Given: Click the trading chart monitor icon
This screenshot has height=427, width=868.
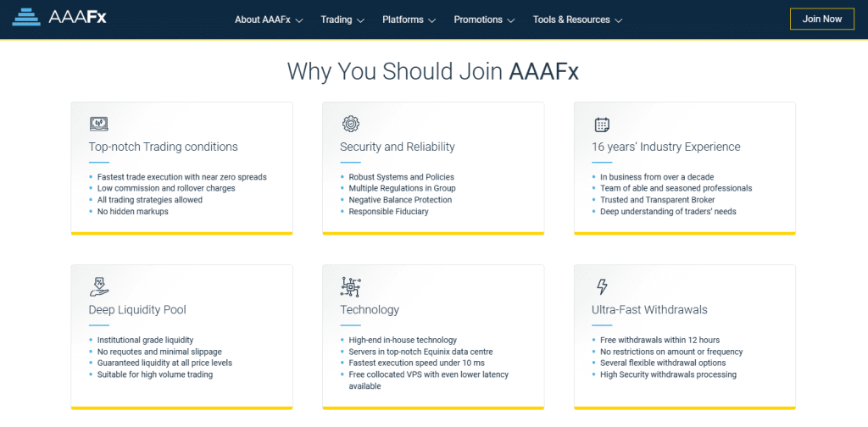Looking at the screenshot, I should pyautogui.click(x=98, y=124).
